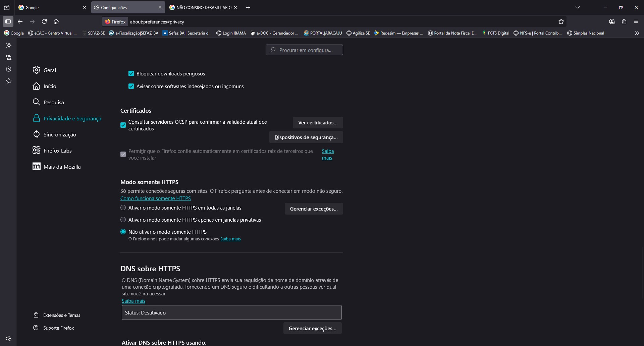Image resolution: width=644 pixels, height=346 pixels.
Task: Open the extensions puzzle icon
Action: click(x=624, y=21)
